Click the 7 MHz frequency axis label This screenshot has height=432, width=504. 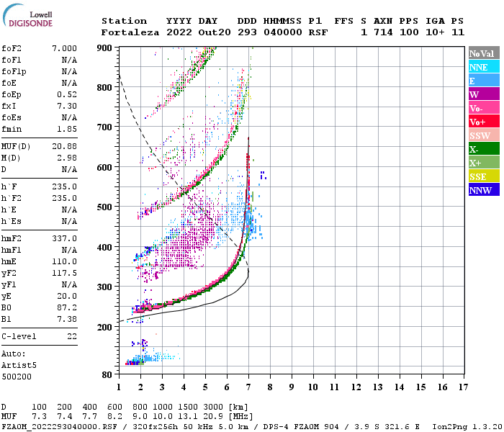click(248, 387)
